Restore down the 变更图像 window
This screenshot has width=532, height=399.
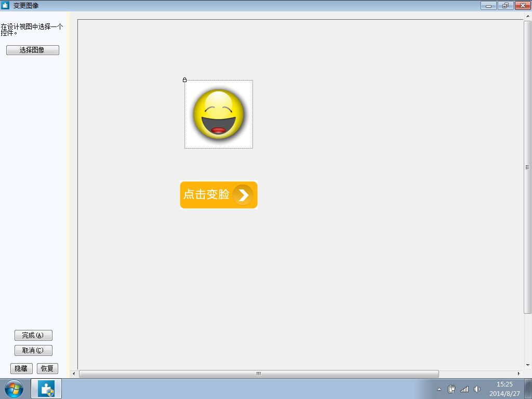(x=506, y=5)
